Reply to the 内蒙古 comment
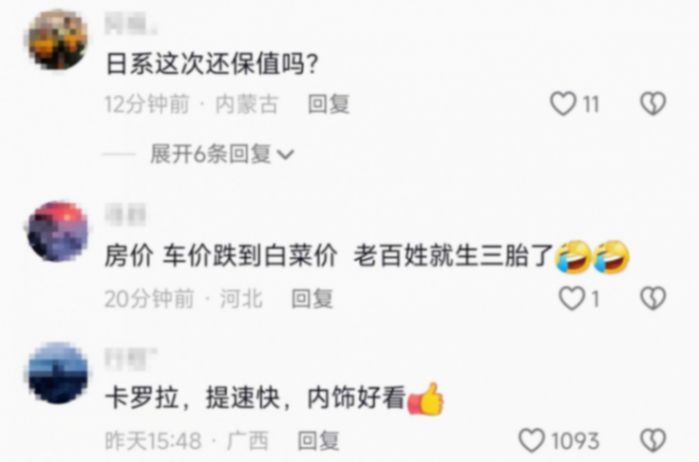The image size is (699, 462). point(329,104)
